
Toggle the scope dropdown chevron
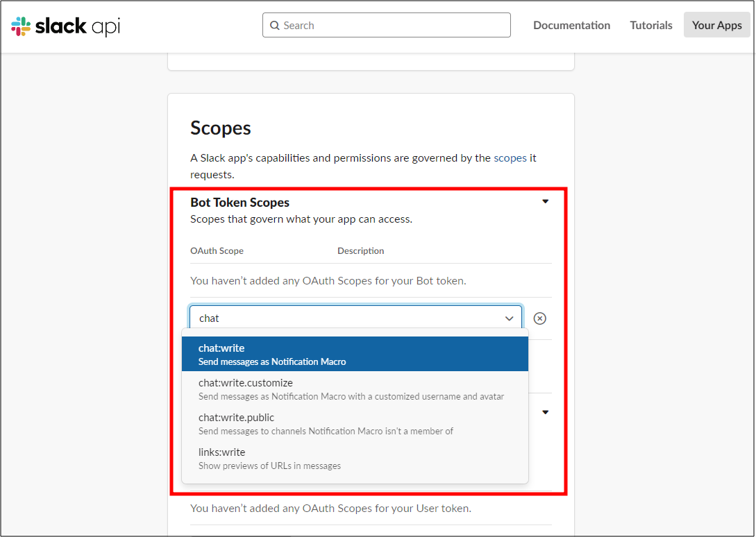pyautogui.click(x=509, y=318)
